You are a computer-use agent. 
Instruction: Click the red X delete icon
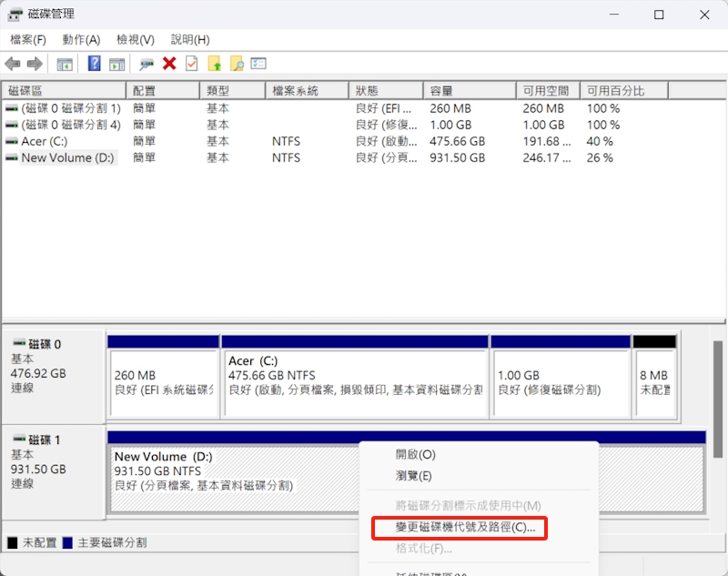click(169, 64)
